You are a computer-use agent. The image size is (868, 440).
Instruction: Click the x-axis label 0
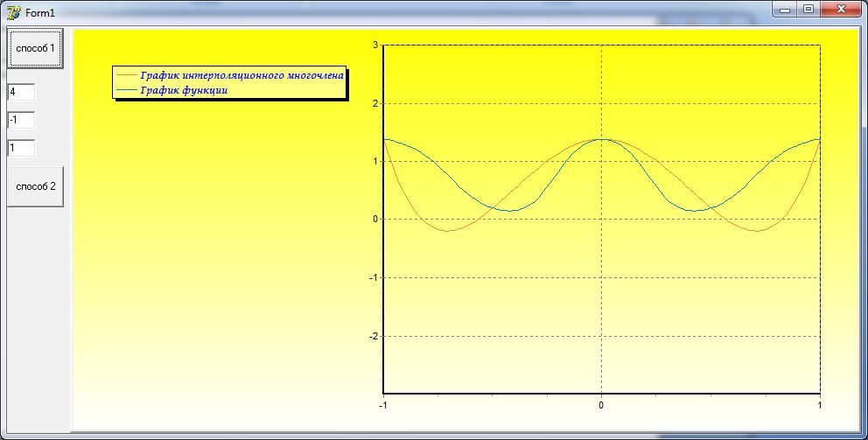pyautogui.click(x=601, y=405)
